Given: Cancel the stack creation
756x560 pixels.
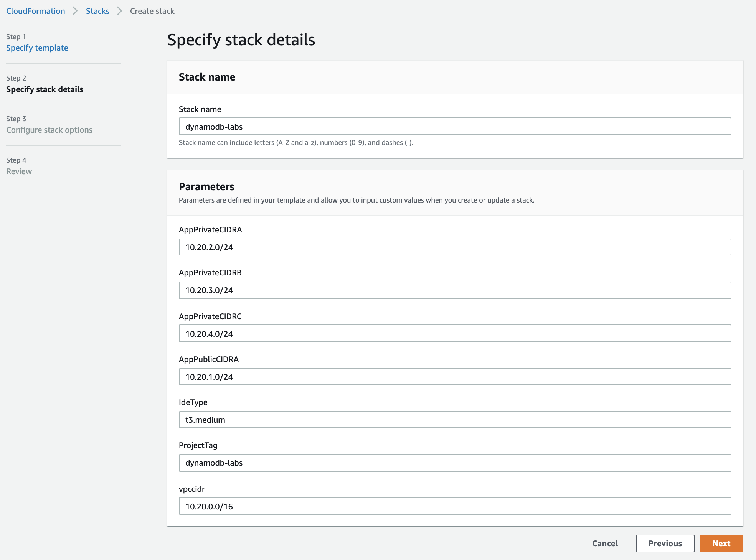Looking at the screenshot, I should click(605, 544).
